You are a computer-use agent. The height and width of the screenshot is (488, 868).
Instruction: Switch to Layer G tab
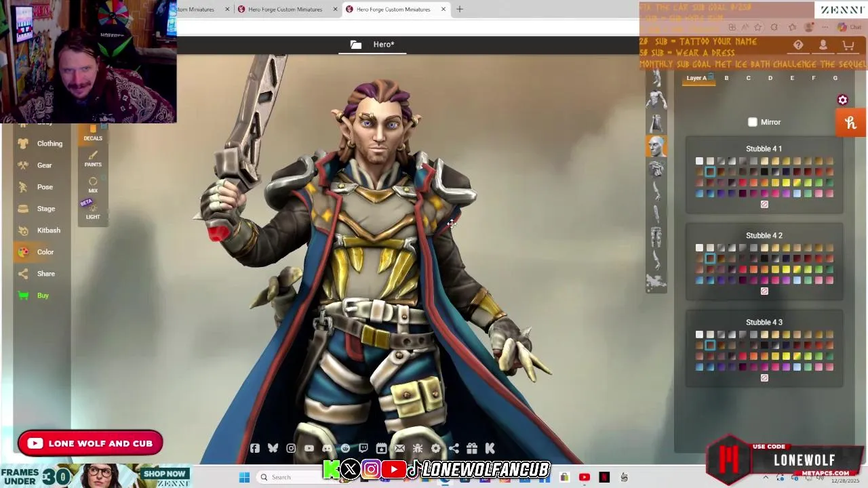coord(835,78)
